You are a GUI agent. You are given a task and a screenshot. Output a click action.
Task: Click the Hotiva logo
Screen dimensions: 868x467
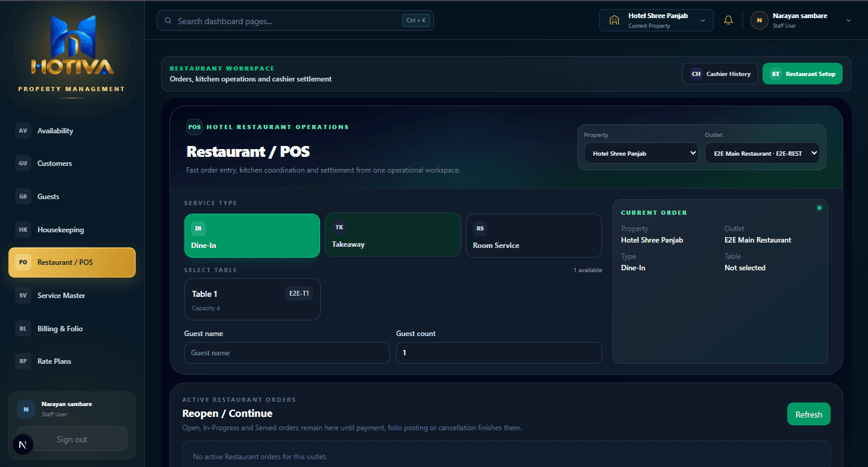(x=72, y=46)
